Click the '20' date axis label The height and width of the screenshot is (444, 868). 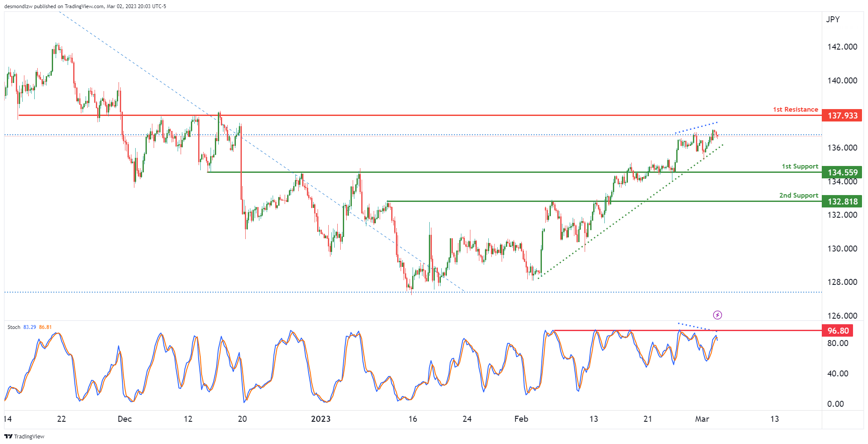pyautogui.click(x=242, y=419)
